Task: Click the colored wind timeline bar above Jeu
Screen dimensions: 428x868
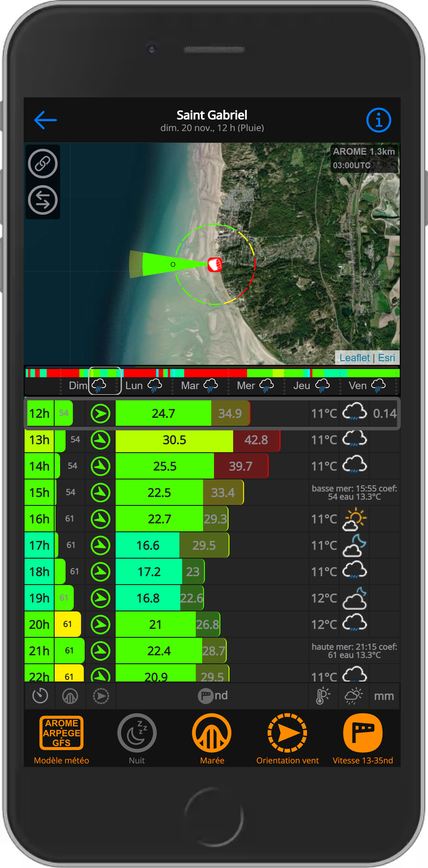Action: (311, 373)
